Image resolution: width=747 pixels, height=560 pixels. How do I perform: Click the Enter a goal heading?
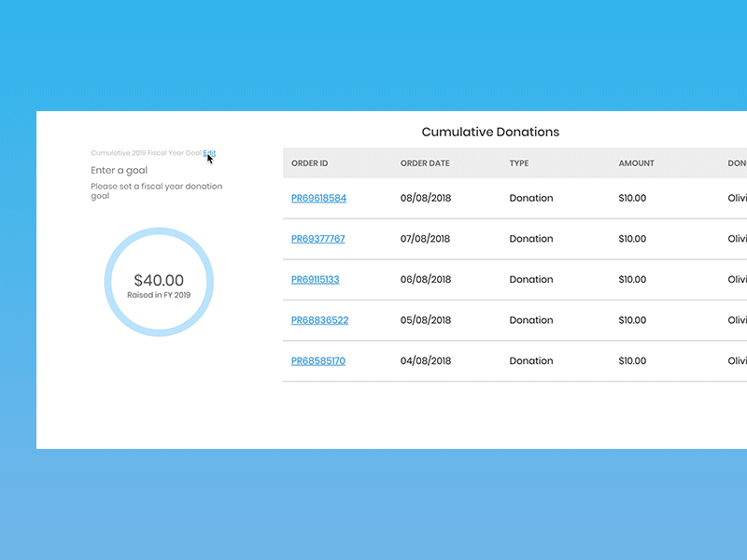point(120,170)
